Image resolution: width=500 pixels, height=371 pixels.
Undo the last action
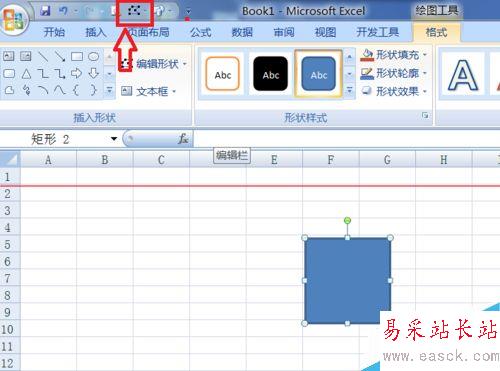(x=63, y=11)
